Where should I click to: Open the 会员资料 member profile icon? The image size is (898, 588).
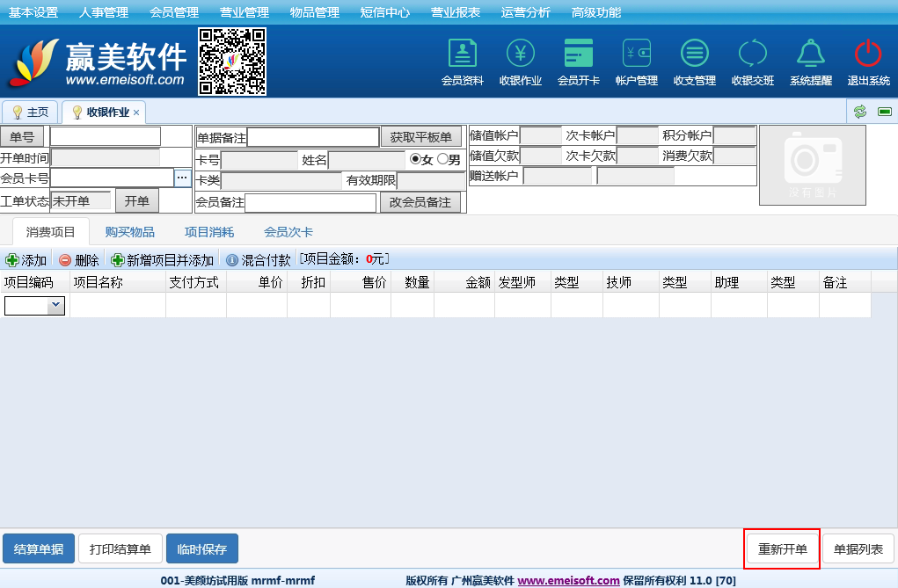click(462, 54)
